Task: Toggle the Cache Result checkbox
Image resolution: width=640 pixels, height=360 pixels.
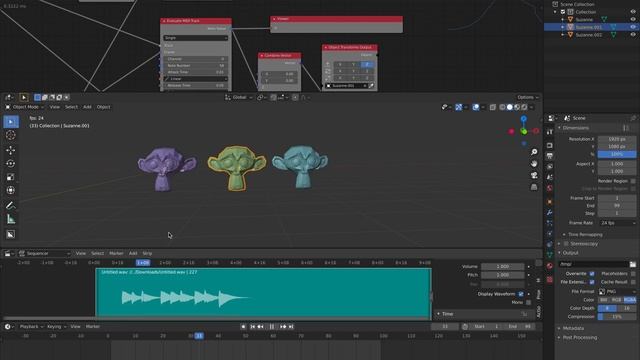Action: [633, 282]
